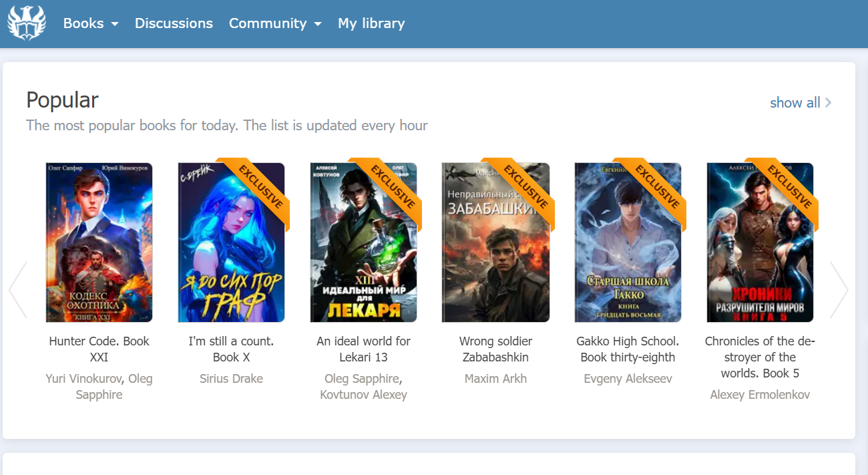Open the I'm still a count cover

click(x=231, y=243)
